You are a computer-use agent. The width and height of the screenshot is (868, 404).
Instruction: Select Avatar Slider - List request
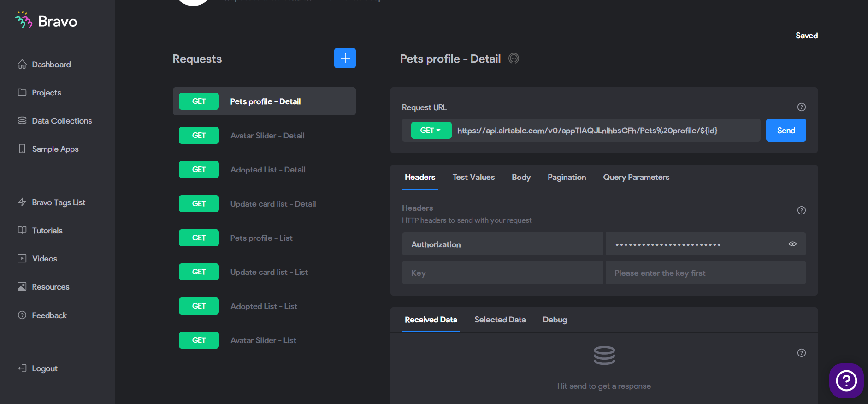[x=264, y=340]
